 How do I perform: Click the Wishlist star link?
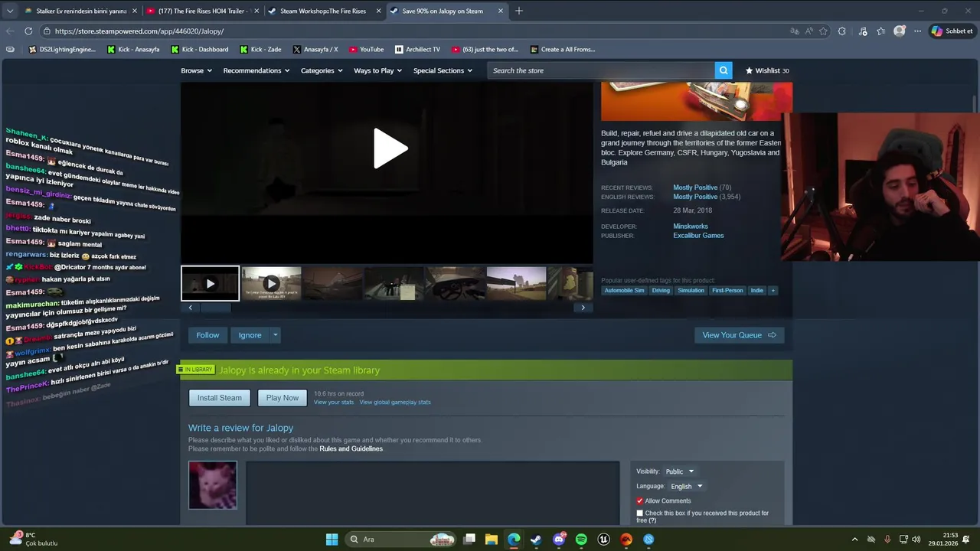767,70
